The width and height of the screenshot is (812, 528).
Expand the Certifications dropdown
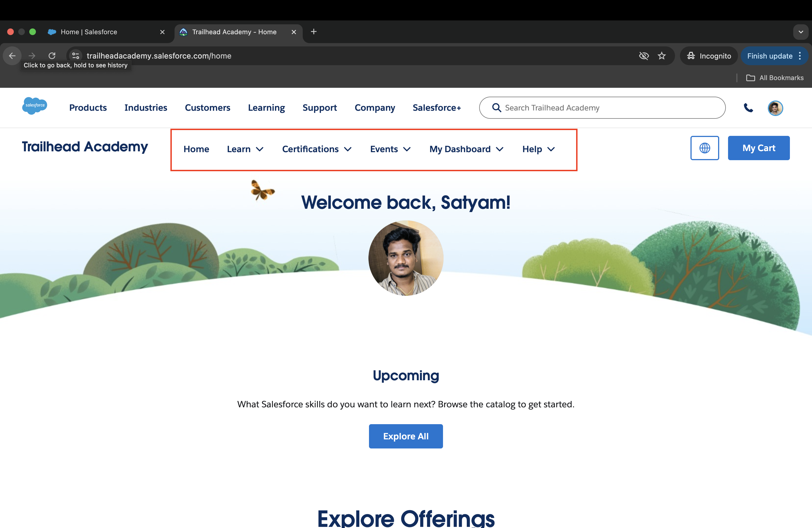pos(317,149)
